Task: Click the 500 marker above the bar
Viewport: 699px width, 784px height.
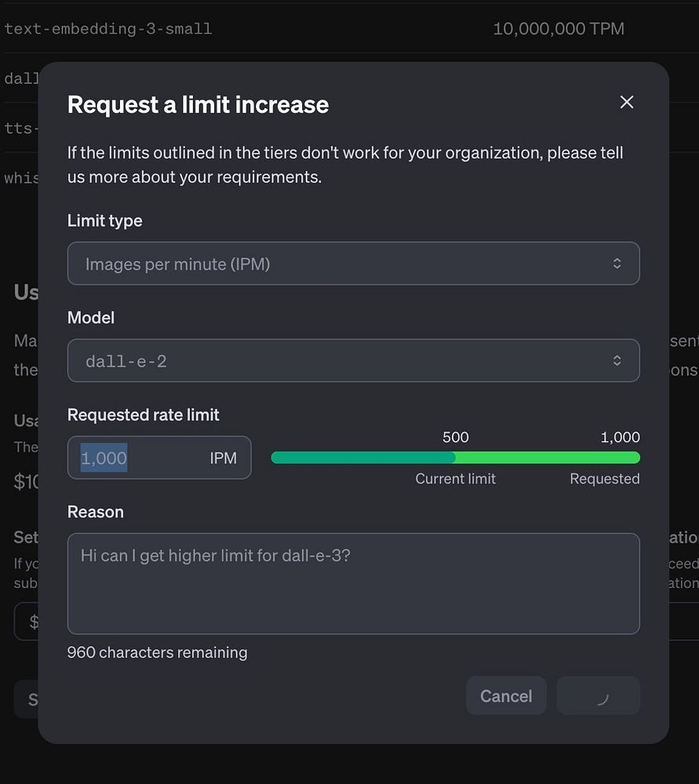Action: coord(455,437)
